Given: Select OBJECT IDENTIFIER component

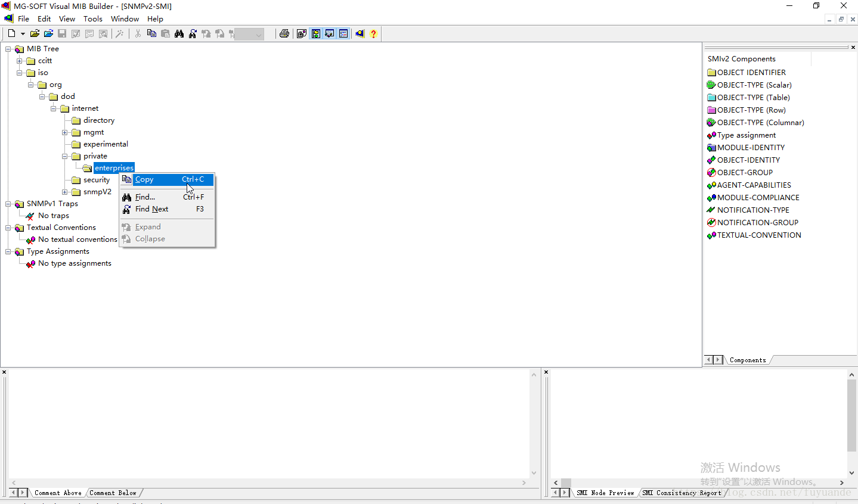Looking at the screenshot, I should click(x=751, y=73).
